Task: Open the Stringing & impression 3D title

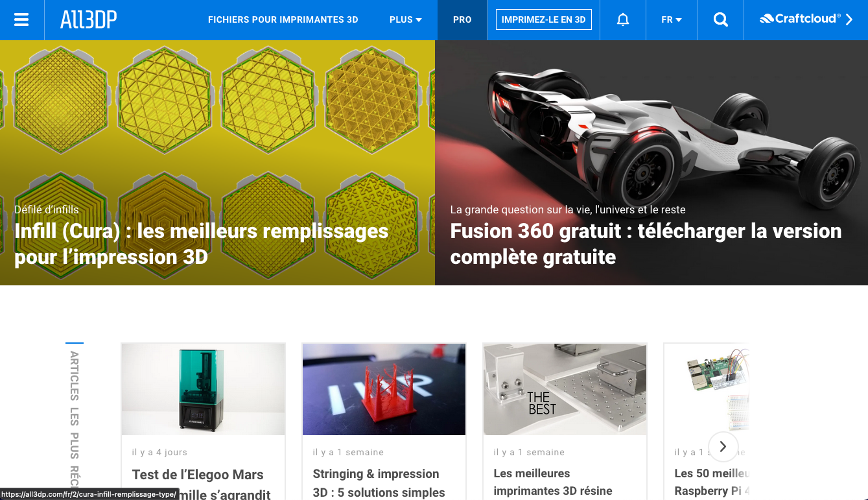Action: pos(379,483)
